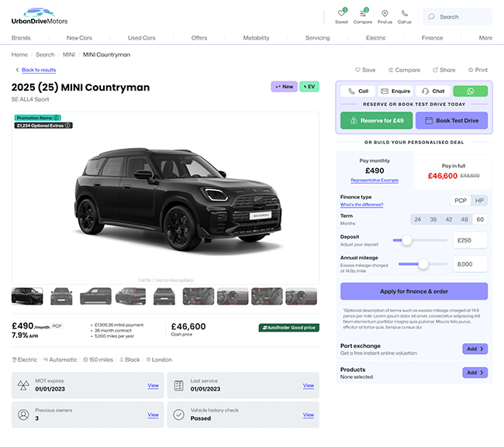Open What's the difference link

tap(361, 205)
